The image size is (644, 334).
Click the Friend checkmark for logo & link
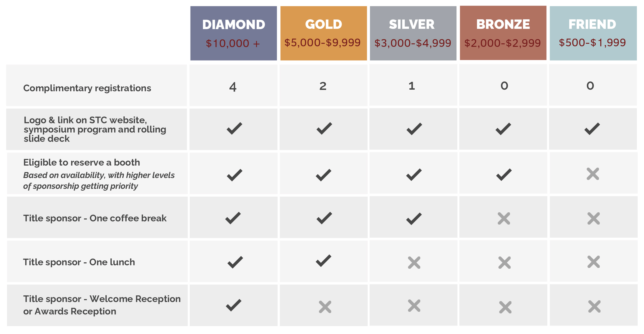click(592, 129)
